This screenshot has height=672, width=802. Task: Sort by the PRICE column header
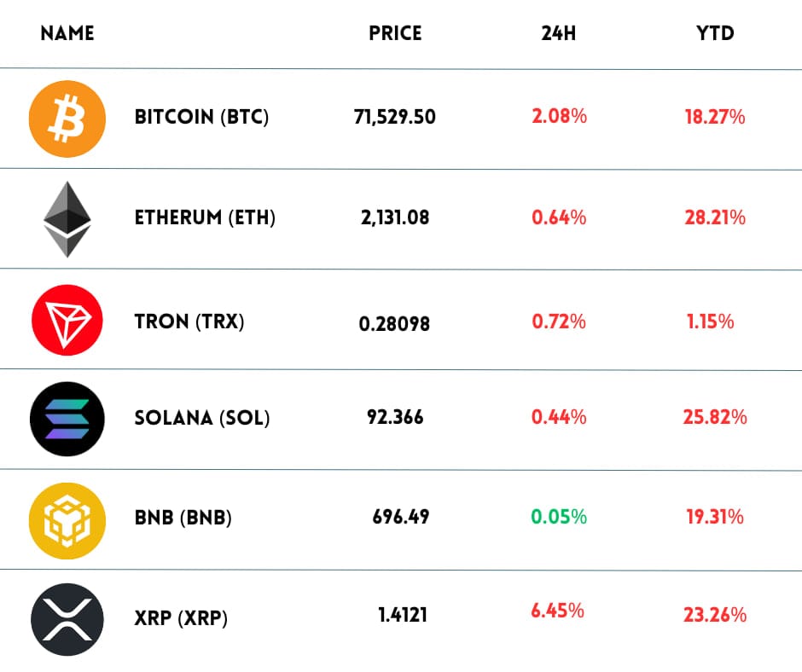pos(395,34)
